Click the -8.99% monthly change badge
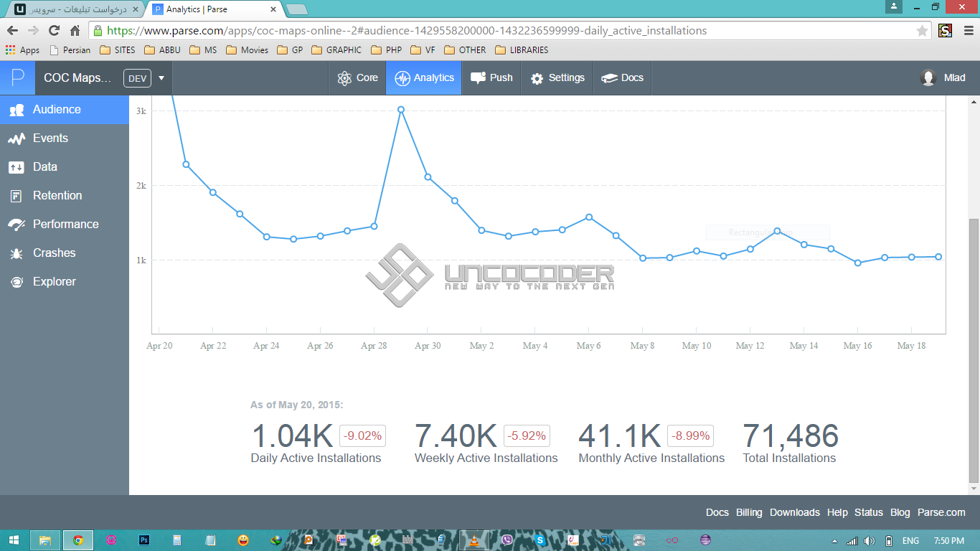The height and width of the screenshot is (551, 980). pos(690,435)
